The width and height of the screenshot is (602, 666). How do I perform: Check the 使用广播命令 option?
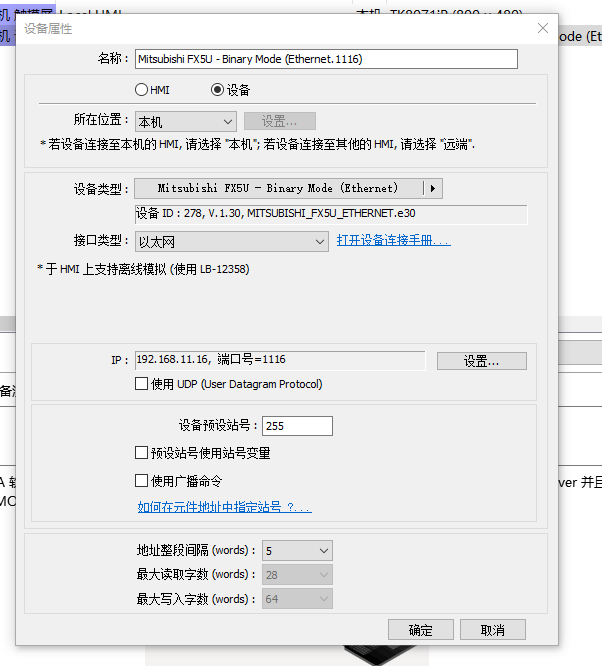[141, 481]
